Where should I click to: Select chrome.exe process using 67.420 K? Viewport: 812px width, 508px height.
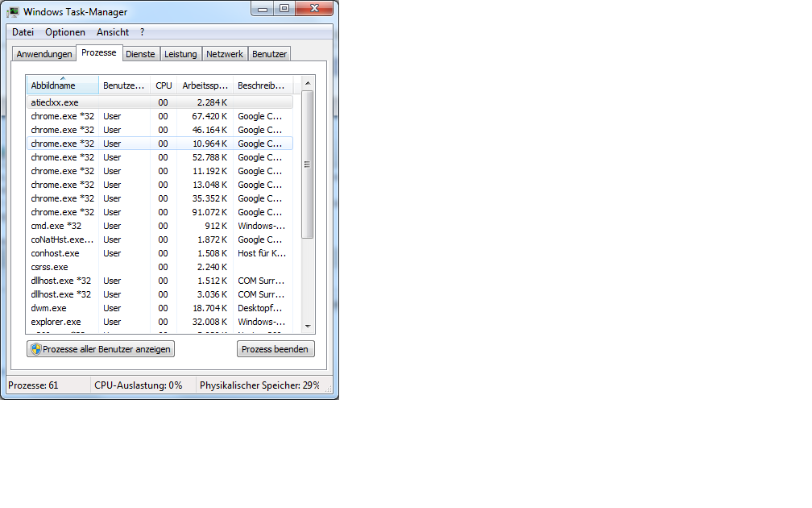(159, 116)
